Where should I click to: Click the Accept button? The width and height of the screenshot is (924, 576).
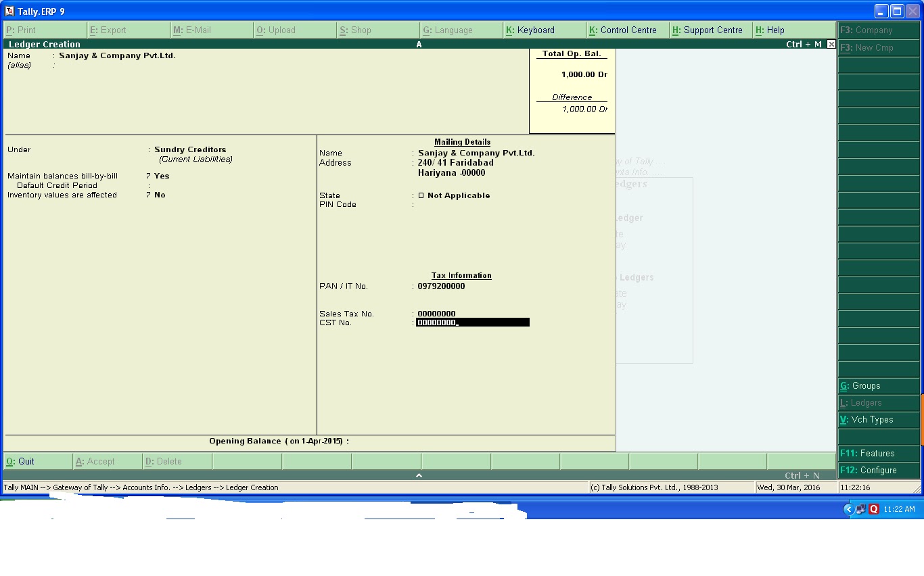point(107,461)
